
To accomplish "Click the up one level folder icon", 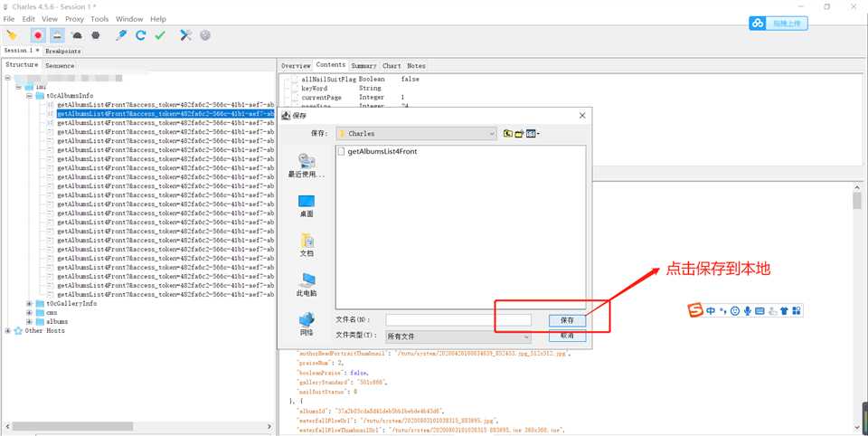I will click(x=507, y=134).
